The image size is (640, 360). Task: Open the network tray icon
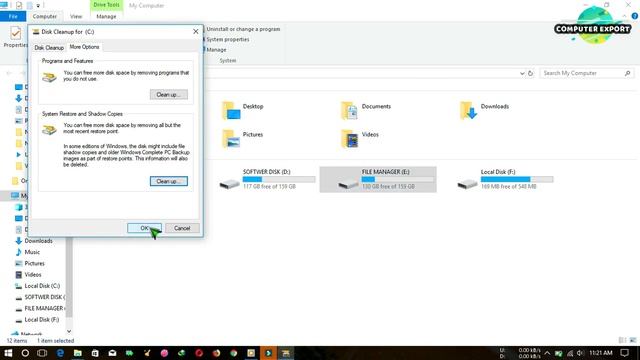coord(570,353)
